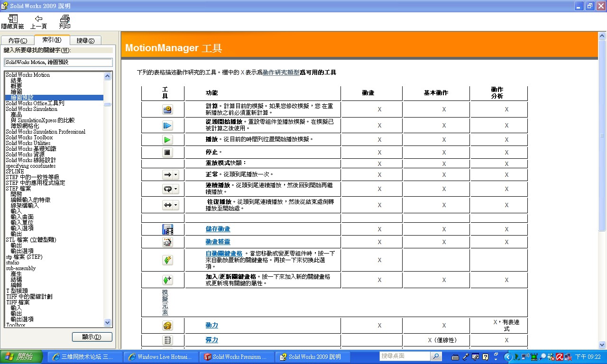Image resolution: width=607 pixels, height=364 pixels.
Task: Click the 停止 stop icon
Action: point(167,153)
